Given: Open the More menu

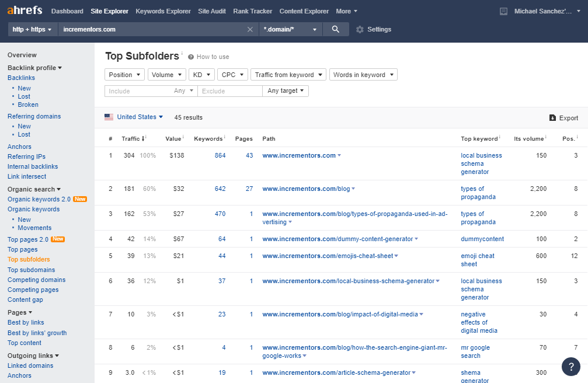Looking at the screenshot, I should 346,11.
